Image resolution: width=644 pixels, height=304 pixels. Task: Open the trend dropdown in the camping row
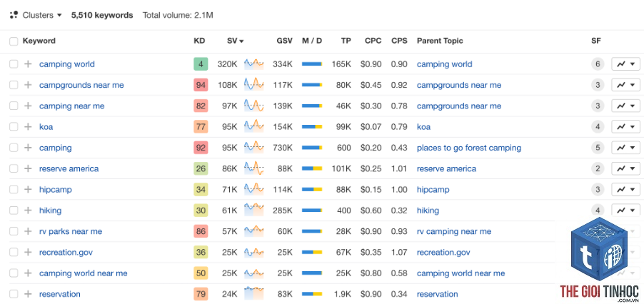click(625, 148)
